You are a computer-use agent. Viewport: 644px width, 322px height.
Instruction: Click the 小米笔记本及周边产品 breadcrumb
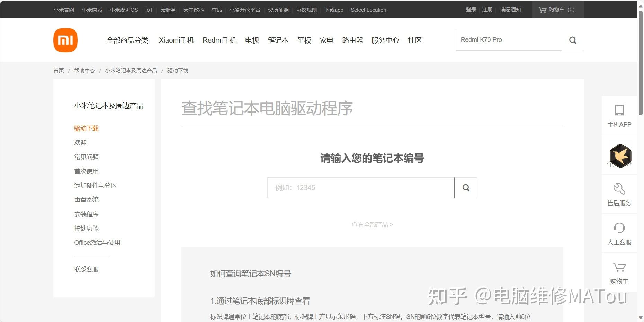[131, 70]
